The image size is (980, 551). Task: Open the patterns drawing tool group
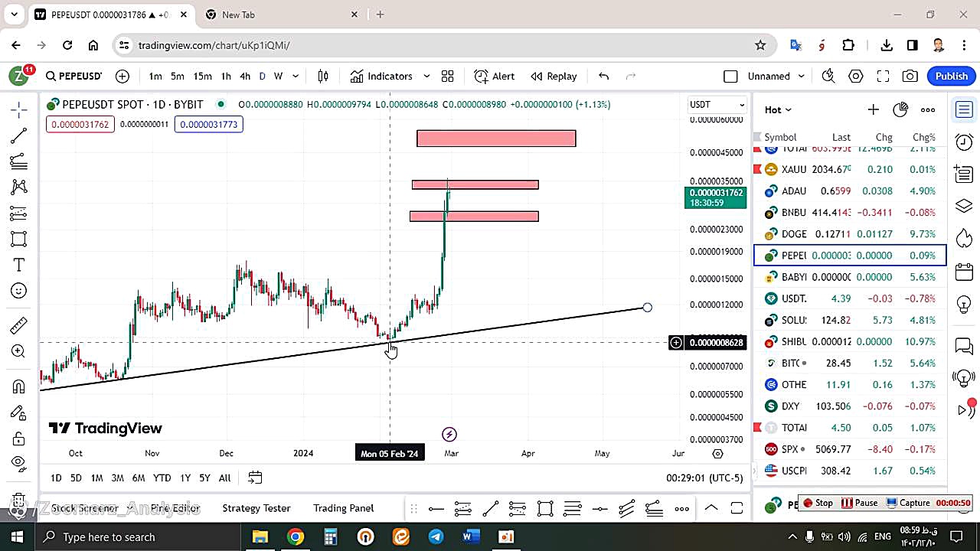(x=19, y=187)
